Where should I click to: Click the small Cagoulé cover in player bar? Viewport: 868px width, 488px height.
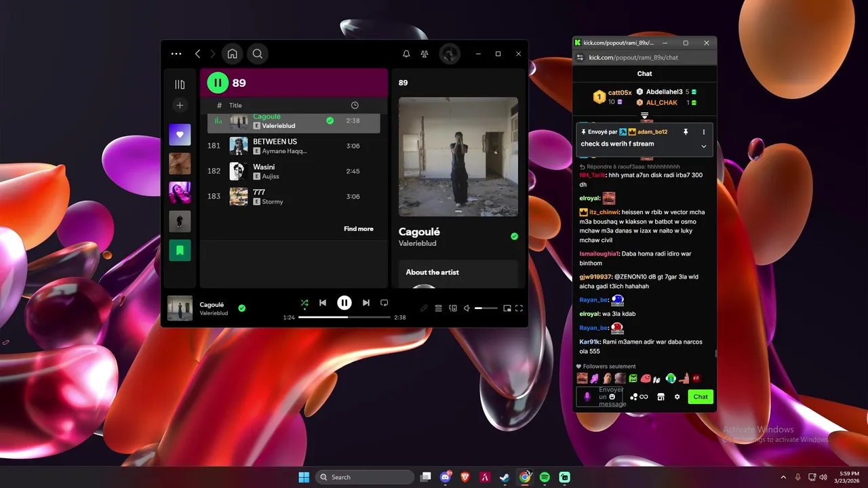point(180,308)
